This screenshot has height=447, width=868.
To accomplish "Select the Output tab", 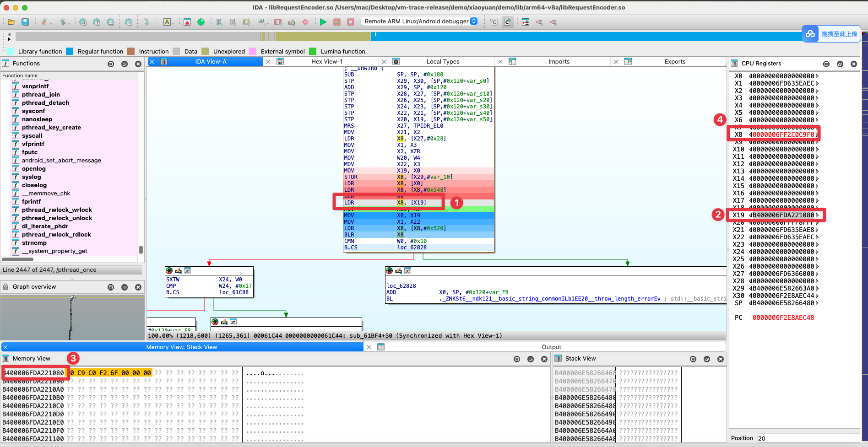I will point(551,347).
